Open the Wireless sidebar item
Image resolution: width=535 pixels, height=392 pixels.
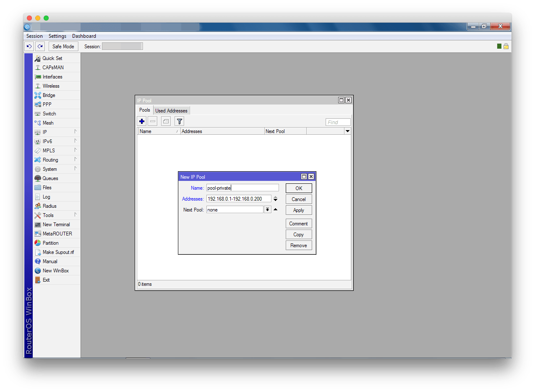[51, 86]
